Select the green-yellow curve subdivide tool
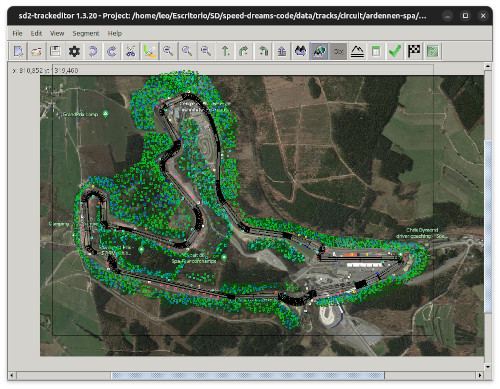 [x=150, y=51]
